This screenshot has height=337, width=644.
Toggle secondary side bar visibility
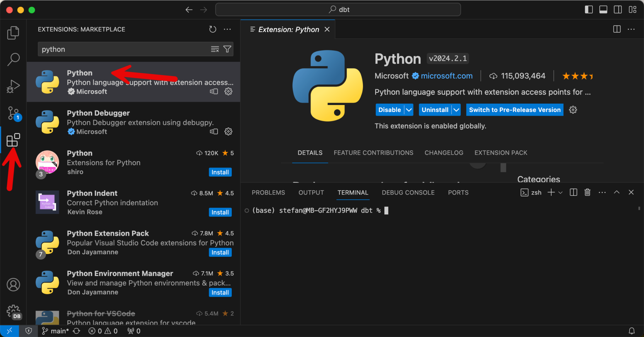(x=618, y=10)
